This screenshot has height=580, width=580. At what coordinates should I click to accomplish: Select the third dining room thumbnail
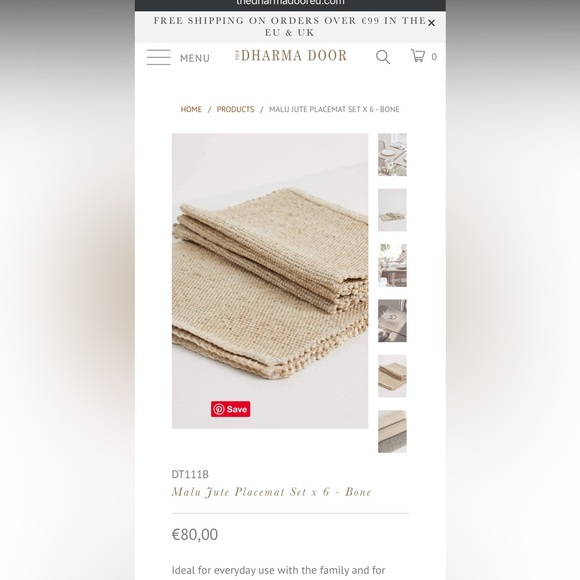click(392, 265)
